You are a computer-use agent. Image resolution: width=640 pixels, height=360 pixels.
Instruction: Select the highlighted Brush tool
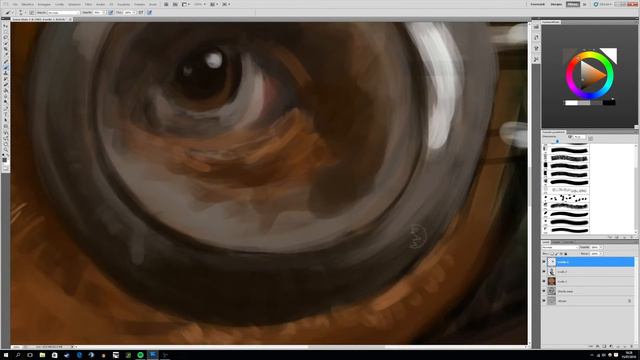point(5,67)
